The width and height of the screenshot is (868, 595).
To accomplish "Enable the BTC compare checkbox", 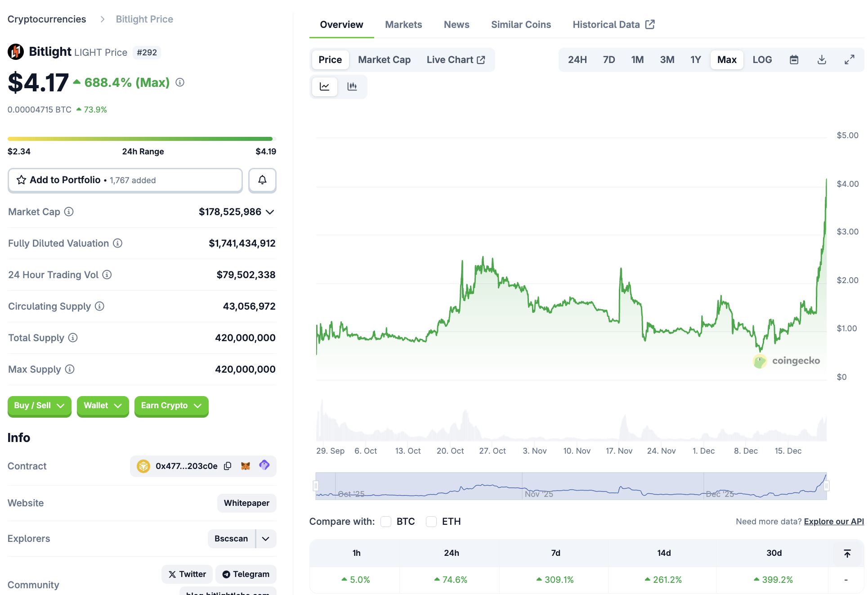I will pyautogui.click(x=386, y=521).
